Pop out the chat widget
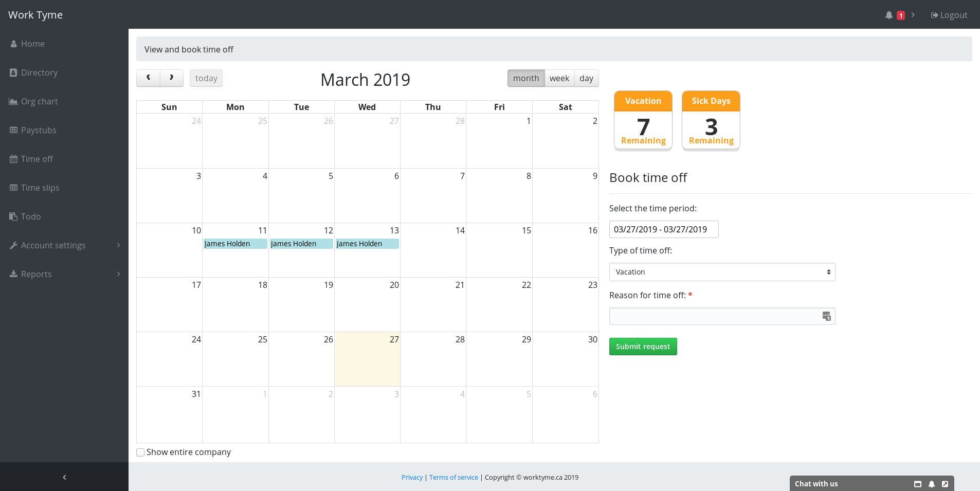Viewport: 980px width, 491px height. click(x=945, y=484)
